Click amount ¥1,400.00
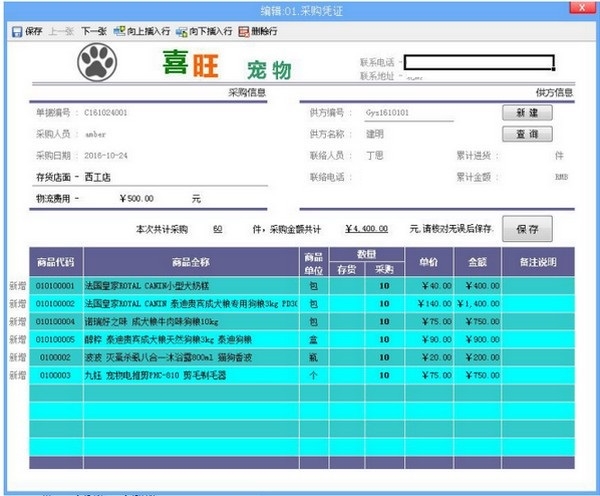Image resolution: width=600 pixels, height=496 pixels. click(x=478, y=304)
